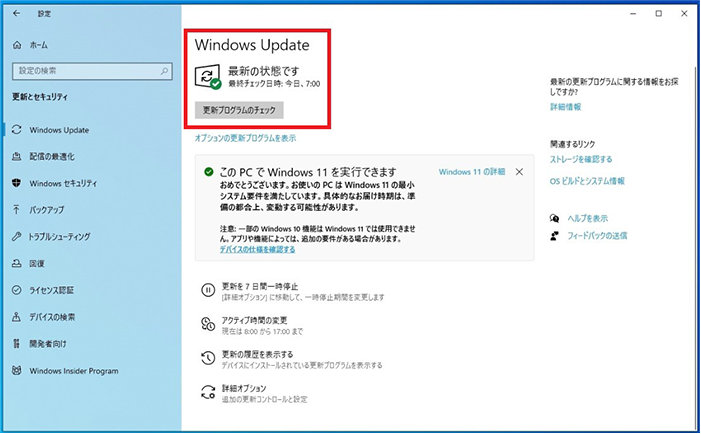This screenshot has height=434, width=701.
Task: Click the home icon beside ホーム
Action: [x=17, y=45]
